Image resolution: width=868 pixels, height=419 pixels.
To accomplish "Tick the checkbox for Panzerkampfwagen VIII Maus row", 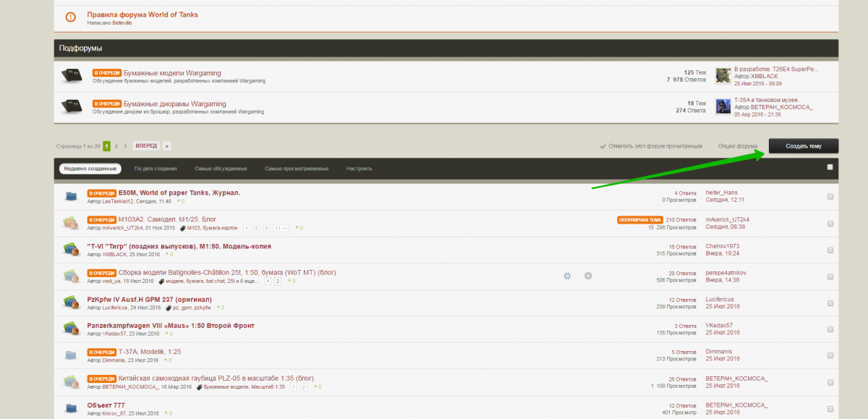I will point(830,329).
